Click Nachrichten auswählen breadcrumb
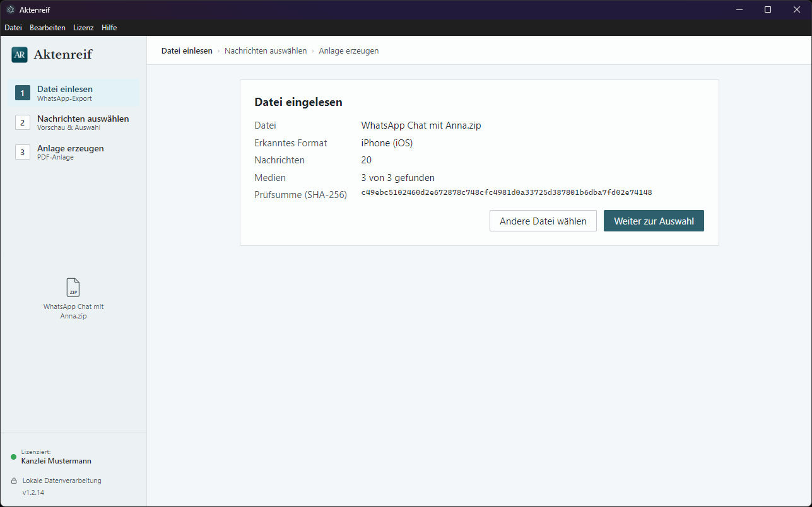Viewport: 812px width, 507px height. tap(266, 50)
